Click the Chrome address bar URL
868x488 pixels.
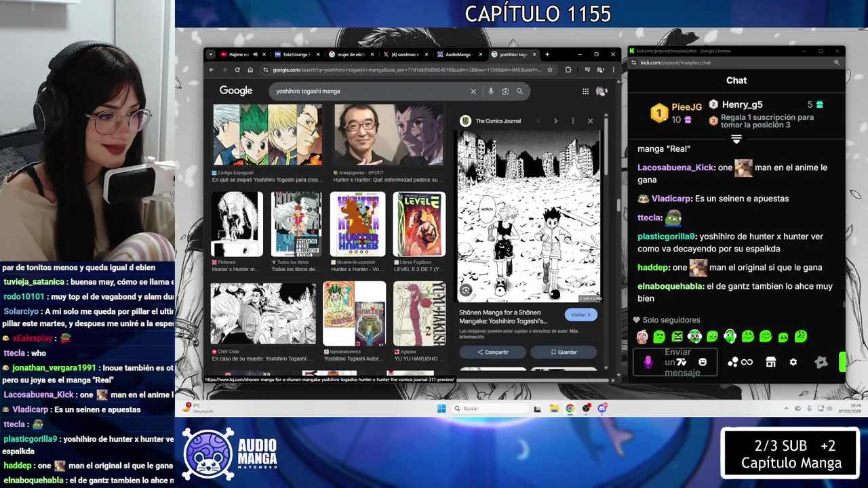click(x=407, y=70)
